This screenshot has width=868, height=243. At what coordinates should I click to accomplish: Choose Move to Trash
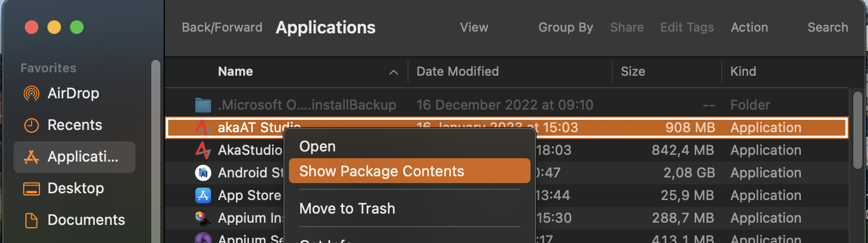(409, 208)
